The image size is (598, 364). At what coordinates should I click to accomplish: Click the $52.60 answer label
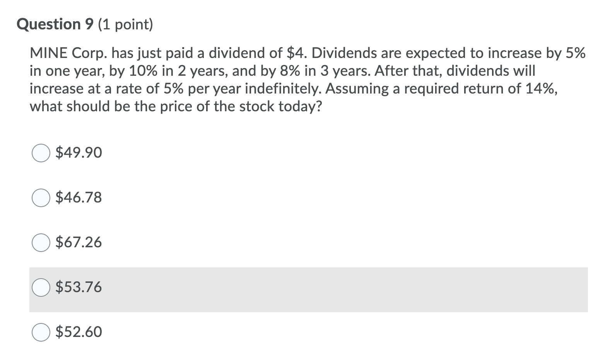coord(79,332)
